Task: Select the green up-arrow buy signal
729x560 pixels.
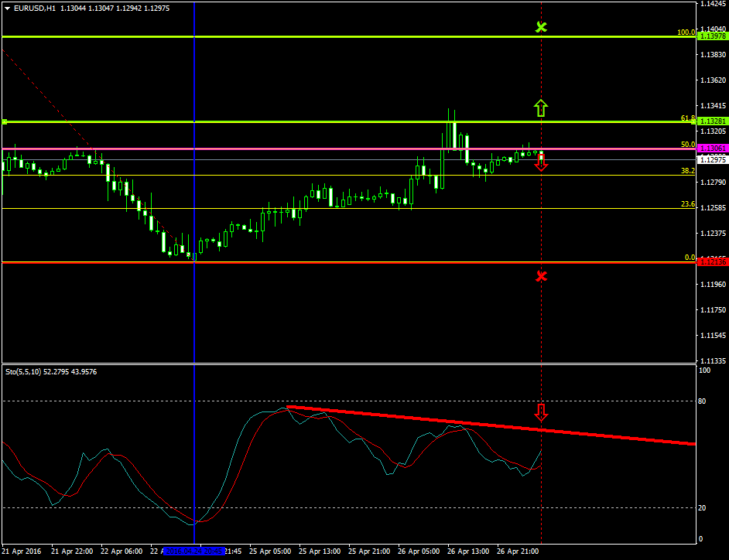Action: pyautogui.click(x=540, y=108)
